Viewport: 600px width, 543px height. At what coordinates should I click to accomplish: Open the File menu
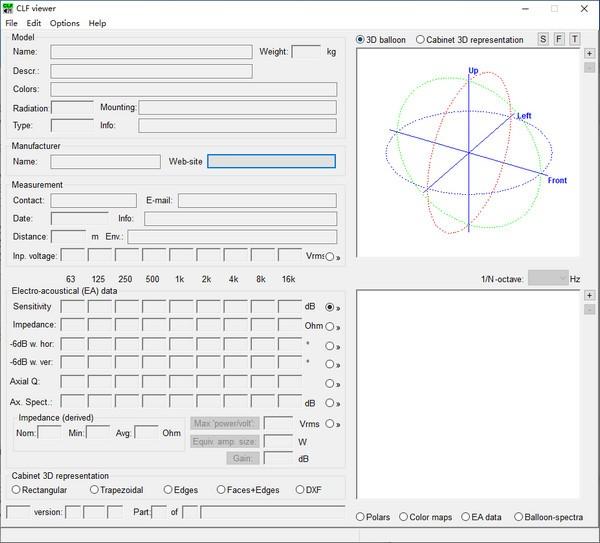tap(12, 23)
